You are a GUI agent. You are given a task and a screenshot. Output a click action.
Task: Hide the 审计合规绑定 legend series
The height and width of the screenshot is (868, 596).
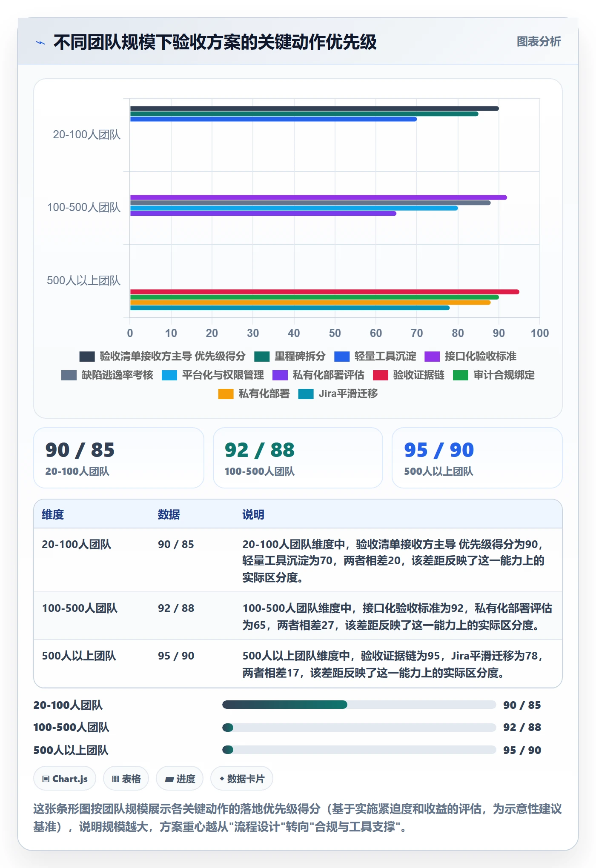point(494,375)
